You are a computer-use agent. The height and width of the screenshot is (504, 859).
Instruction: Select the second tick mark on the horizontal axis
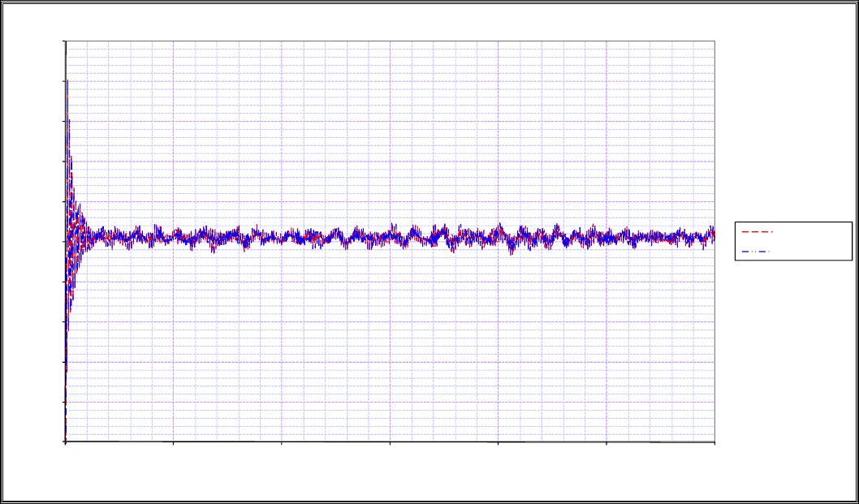[173, 442]
